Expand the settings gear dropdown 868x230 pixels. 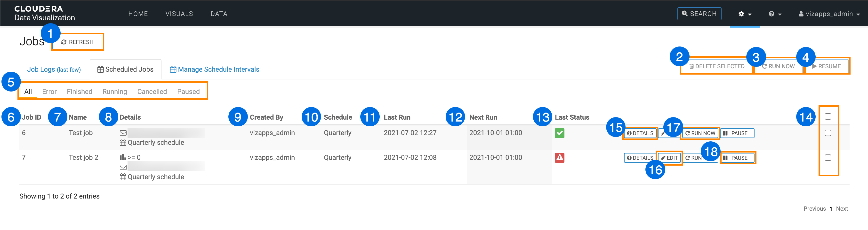(745, 14)
